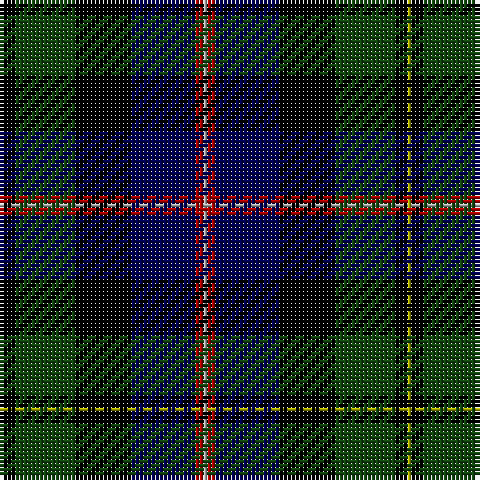Click where the two yellow lines cross
Viewport: 480px width, 480px height.
409,409
